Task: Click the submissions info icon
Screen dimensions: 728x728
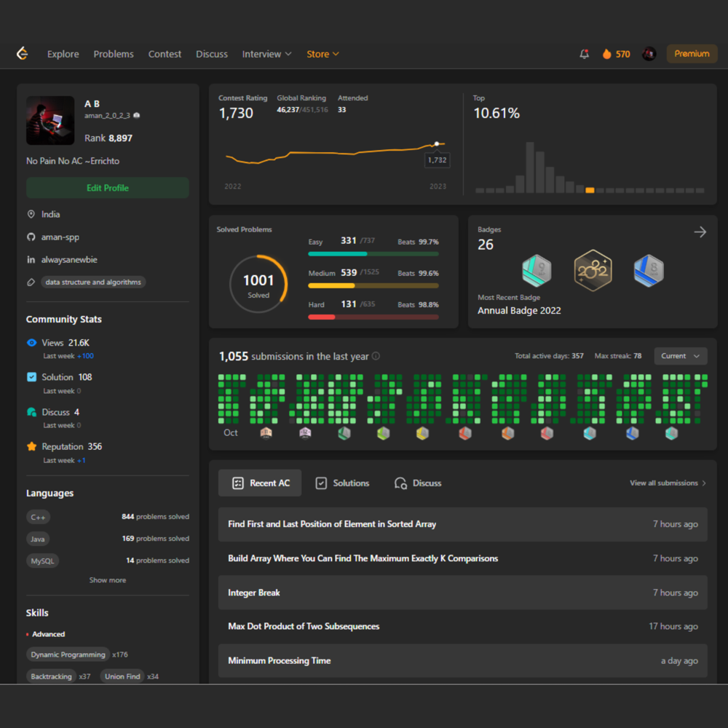Action: point(376,357)
